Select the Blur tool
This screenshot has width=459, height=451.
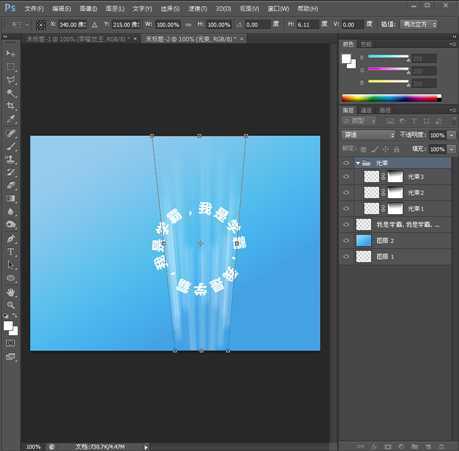[x=11, y=212]
